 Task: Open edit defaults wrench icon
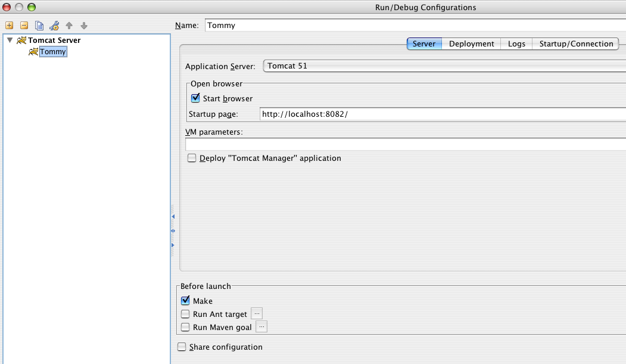[x=54, y=26]
